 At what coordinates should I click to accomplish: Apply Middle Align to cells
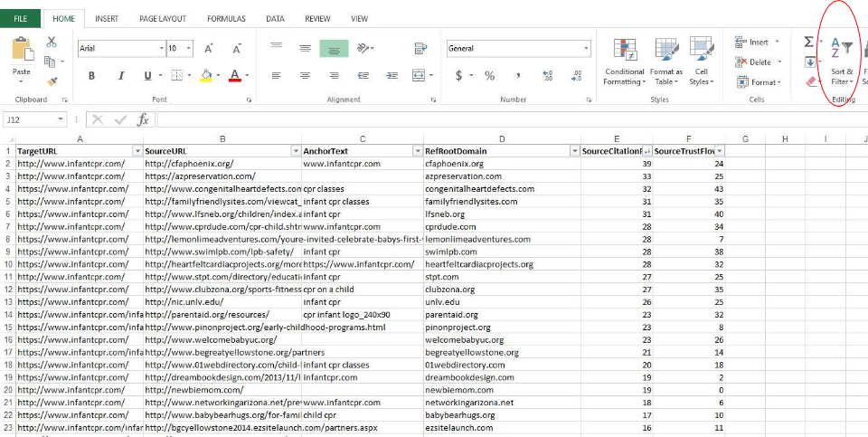click(305, 49)
